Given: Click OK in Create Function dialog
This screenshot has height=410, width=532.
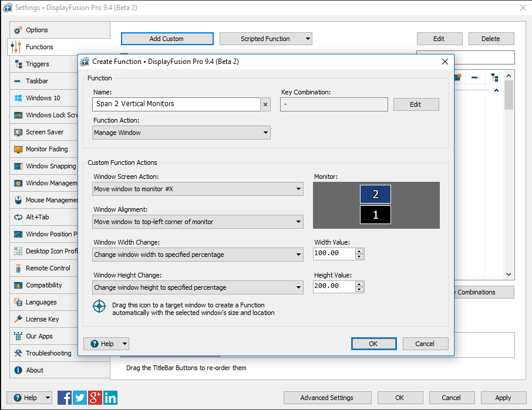Looking at the screenshot, I should (x=373, y=344).
